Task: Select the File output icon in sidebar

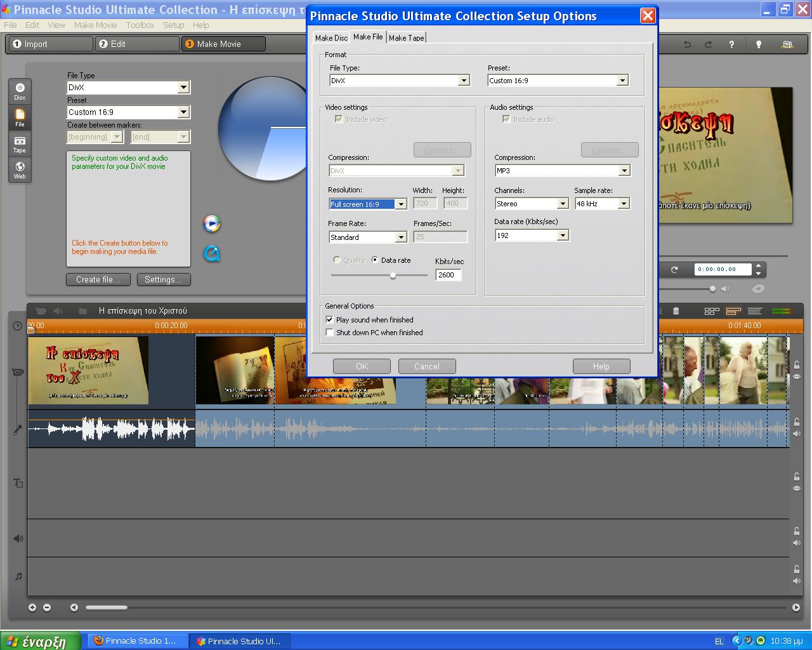Action: pos(20,117)
